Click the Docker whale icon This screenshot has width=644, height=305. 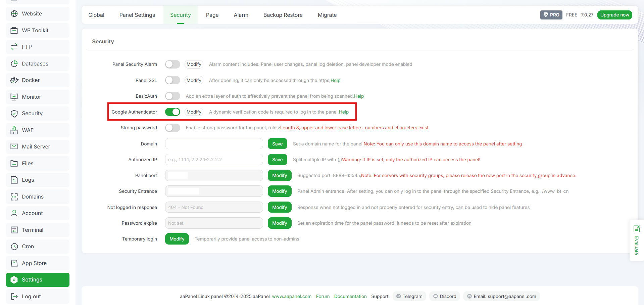[14, 80]
